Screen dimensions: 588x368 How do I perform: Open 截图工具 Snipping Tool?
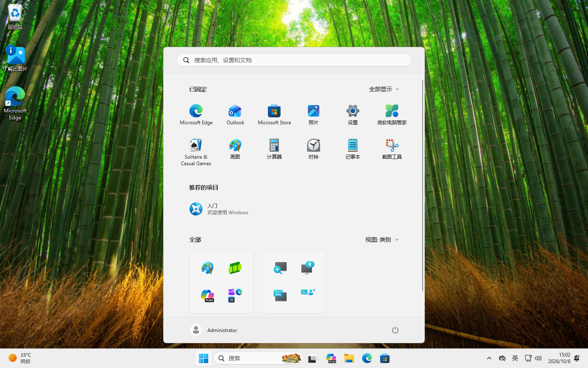click(392, 149)
